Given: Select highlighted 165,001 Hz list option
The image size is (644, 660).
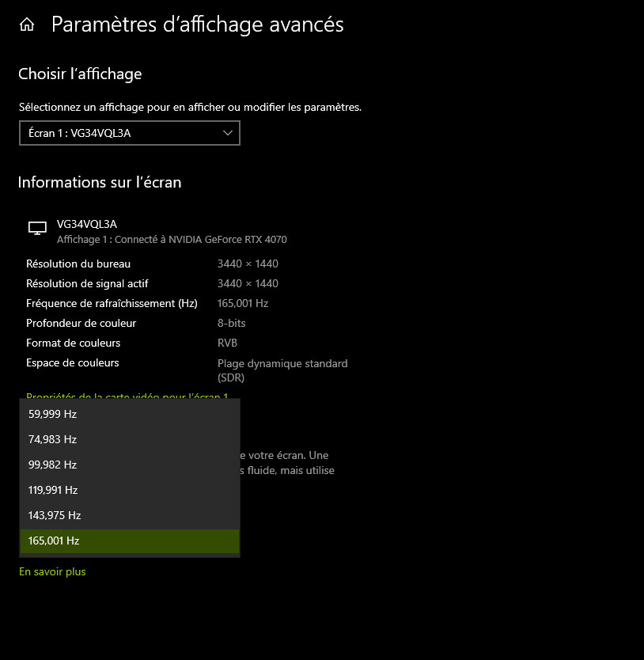Looking at the screenshot, I should (x=130, y=541).
